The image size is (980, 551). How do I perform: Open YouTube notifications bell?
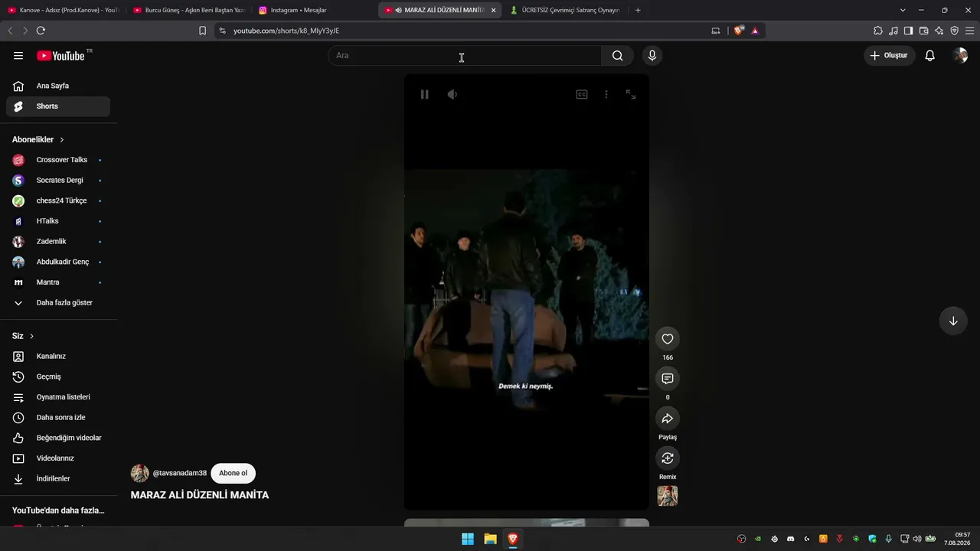click(929, 55)
